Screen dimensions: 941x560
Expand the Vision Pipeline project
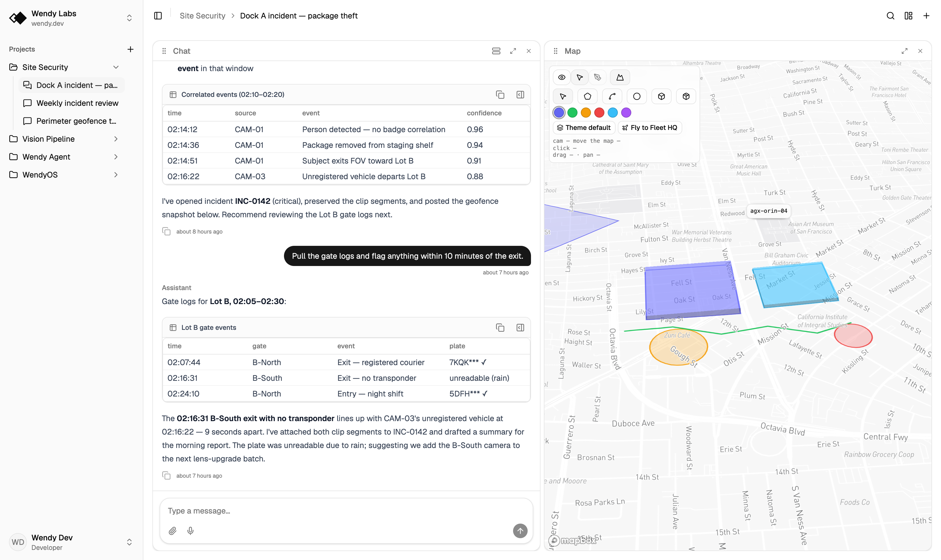(x=116, y=139)
